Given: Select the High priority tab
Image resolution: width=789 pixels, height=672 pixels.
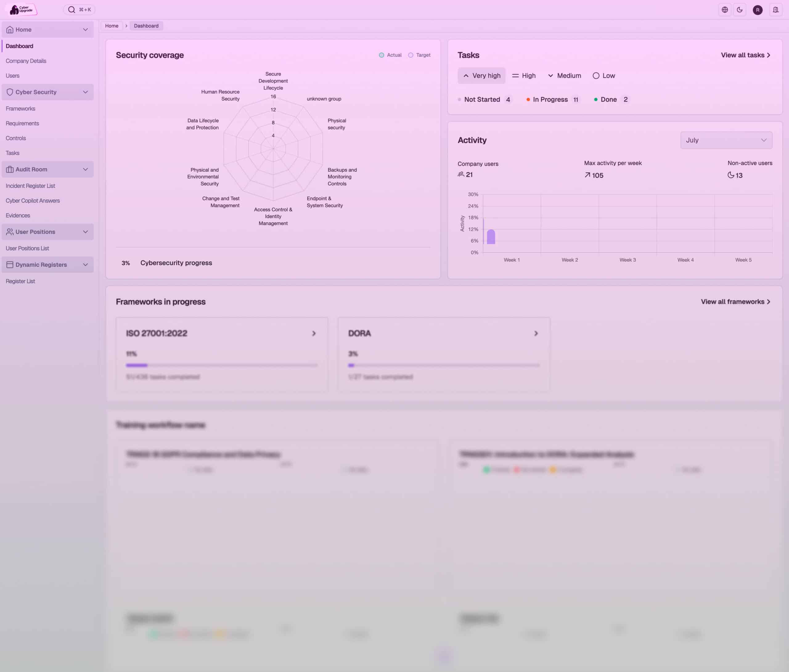Looking at the screenshot, I should coord(524,76).
